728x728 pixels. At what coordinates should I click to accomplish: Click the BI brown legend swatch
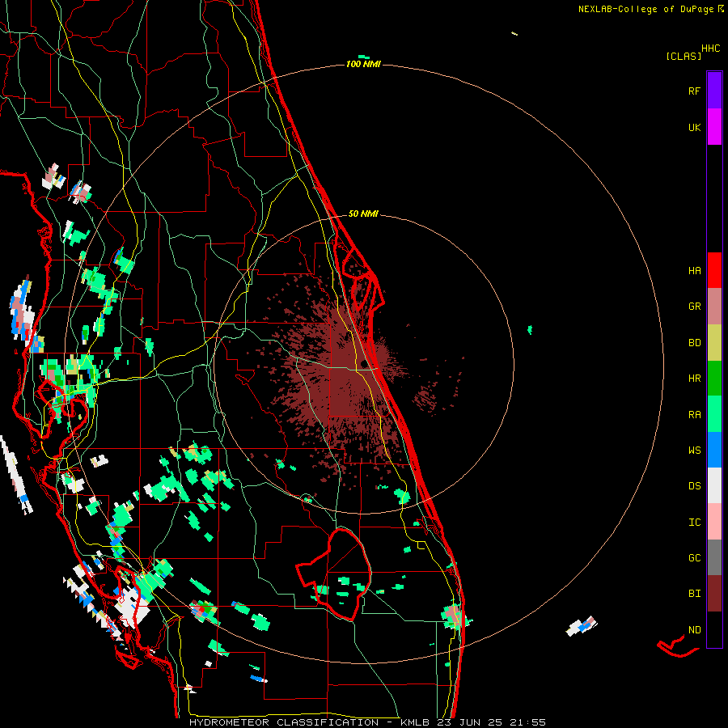tap(714, 594)
